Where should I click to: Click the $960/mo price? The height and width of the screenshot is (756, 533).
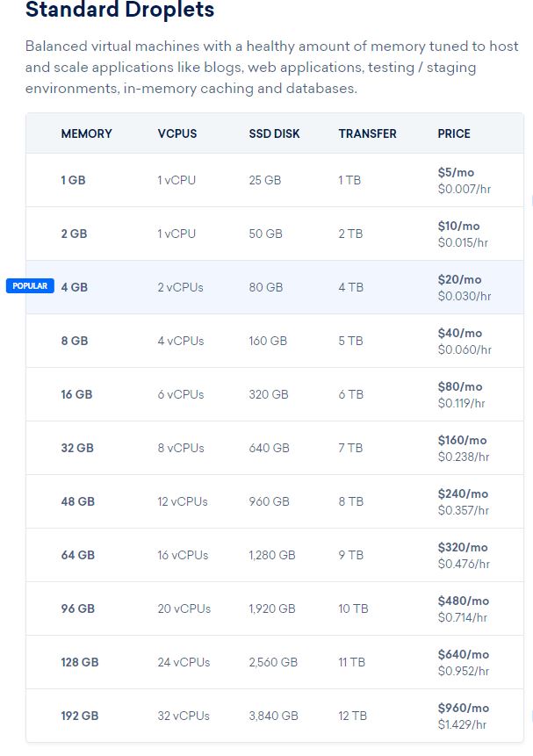[464, 708]
